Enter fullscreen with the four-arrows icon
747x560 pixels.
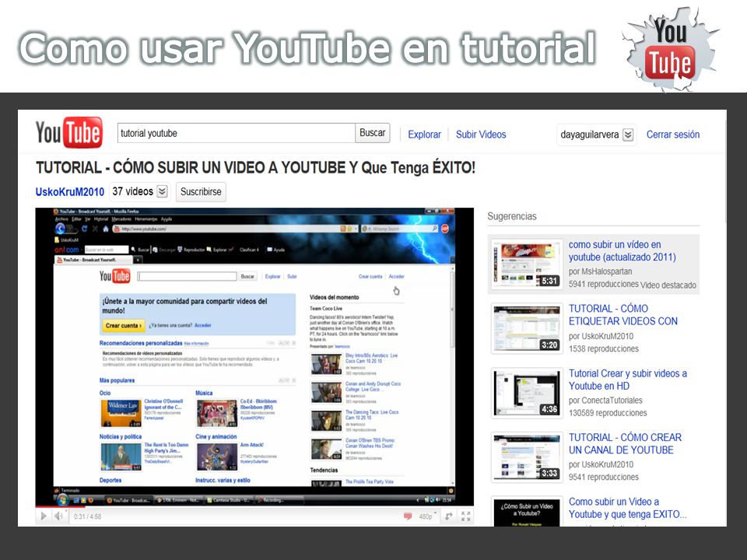coord(466,516)
